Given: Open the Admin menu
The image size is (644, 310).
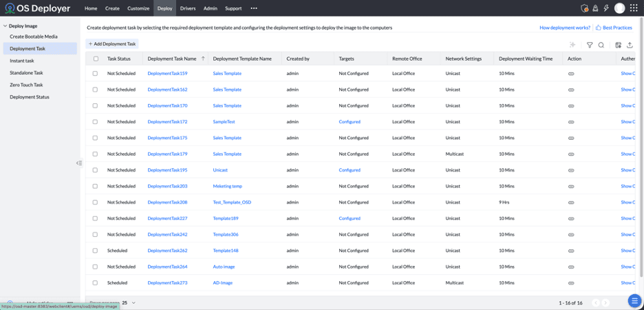Looking at the screenshot, I should [x=211, y=8].
